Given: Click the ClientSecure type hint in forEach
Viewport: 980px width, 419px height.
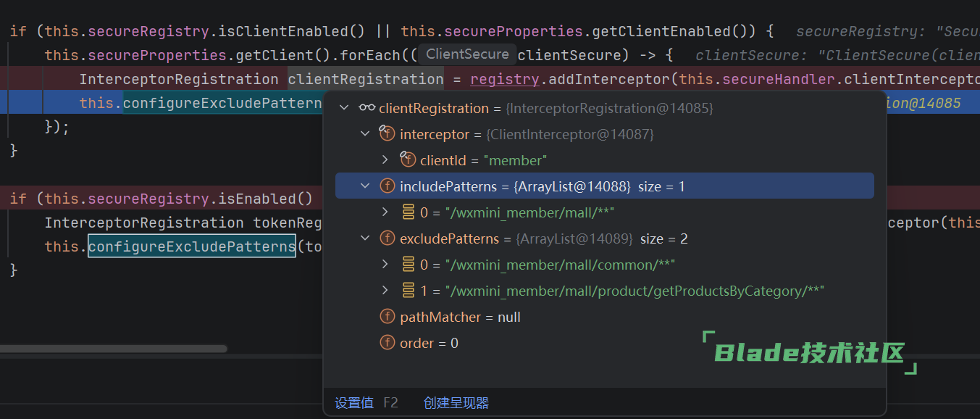Looking at the screenshot, I should (467, 54).
